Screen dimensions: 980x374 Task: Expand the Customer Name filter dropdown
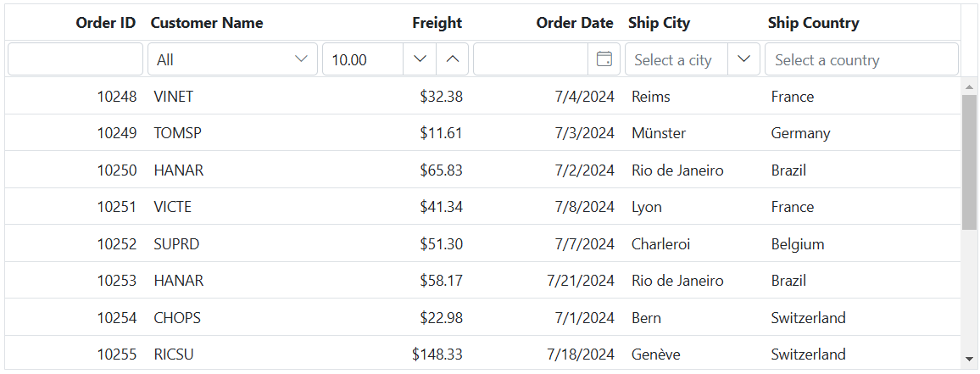pyautogui.click(x=301, y=59)
